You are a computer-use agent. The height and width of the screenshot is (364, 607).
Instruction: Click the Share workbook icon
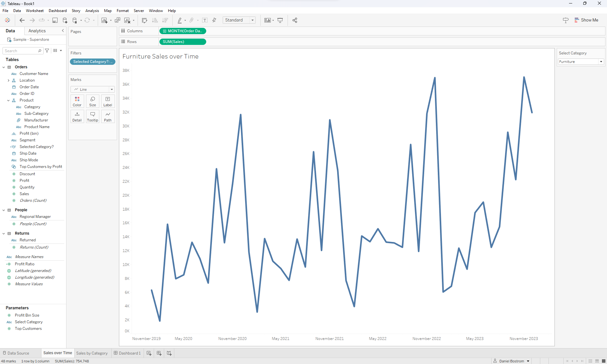point(295,20)
